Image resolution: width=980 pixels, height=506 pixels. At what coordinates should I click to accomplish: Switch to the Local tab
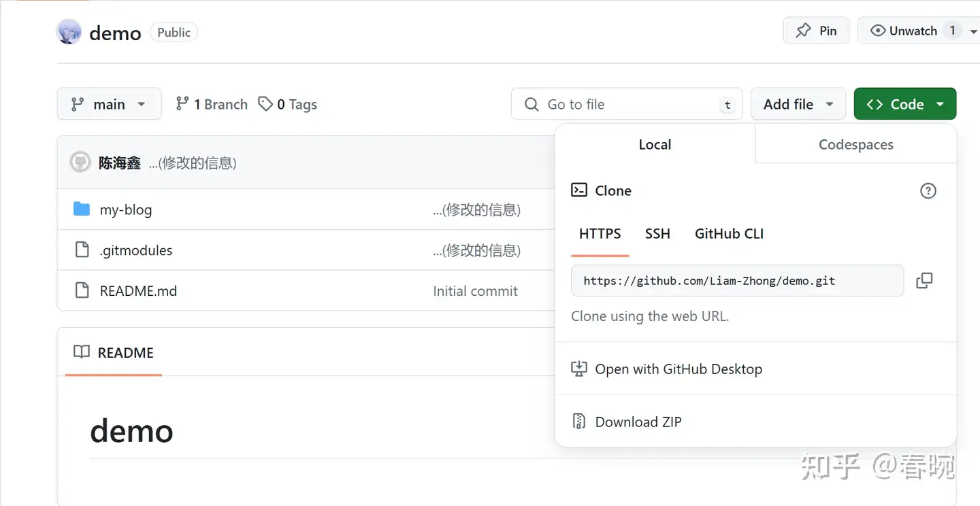(655, 144)
